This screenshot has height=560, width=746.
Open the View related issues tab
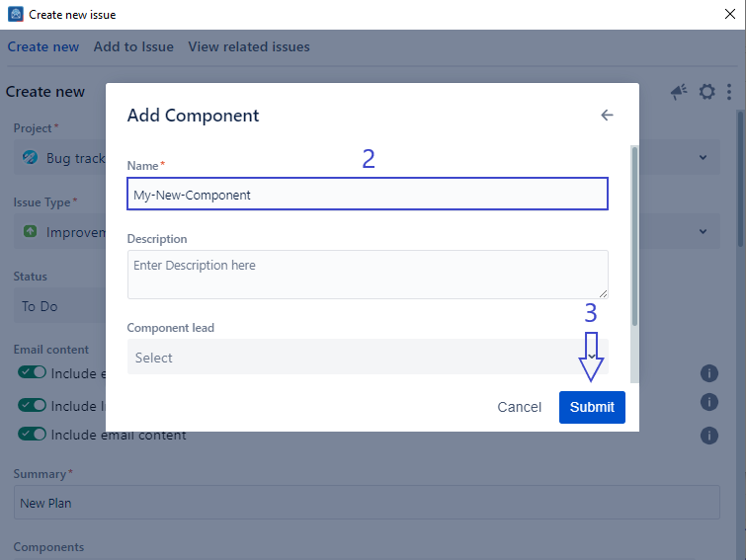coord(249,46)
